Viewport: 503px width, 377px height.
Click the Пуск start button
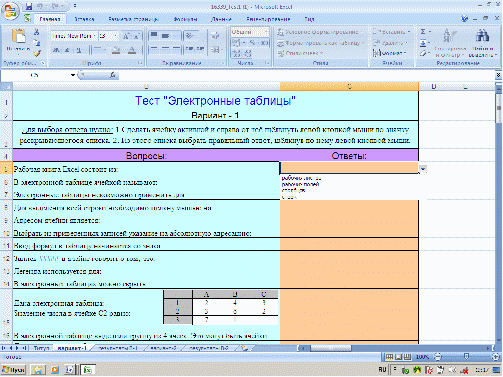pyautogui.click(x=14, y=370)
